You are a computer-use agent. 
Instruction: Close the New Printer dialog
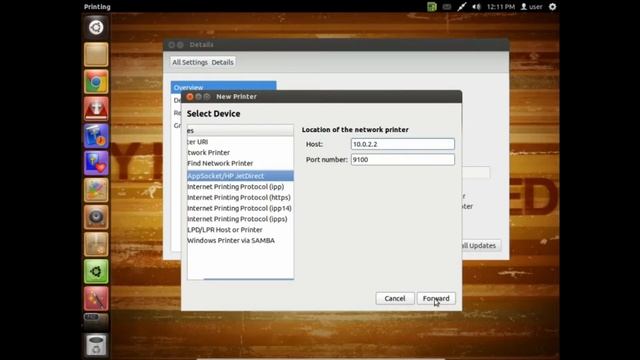tap(190, 97)
